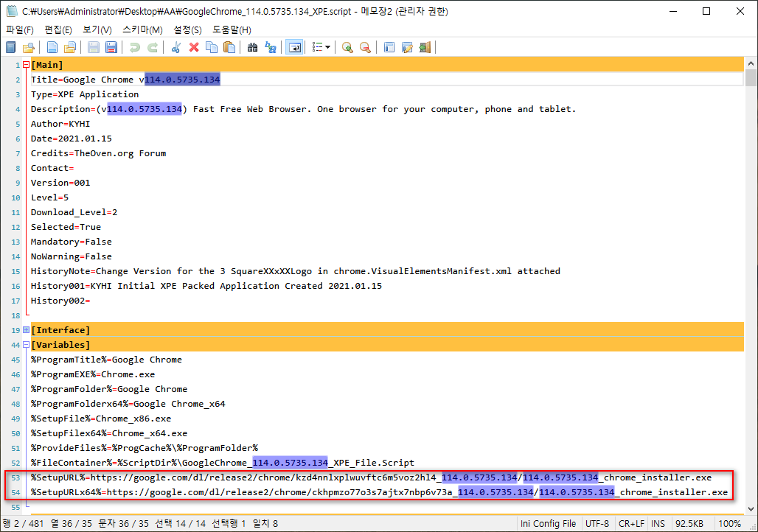Viewport: 758px width, 532px height.
Task: Undo the last edit with the toolbar arrow
Action: [x=134, y=47]
